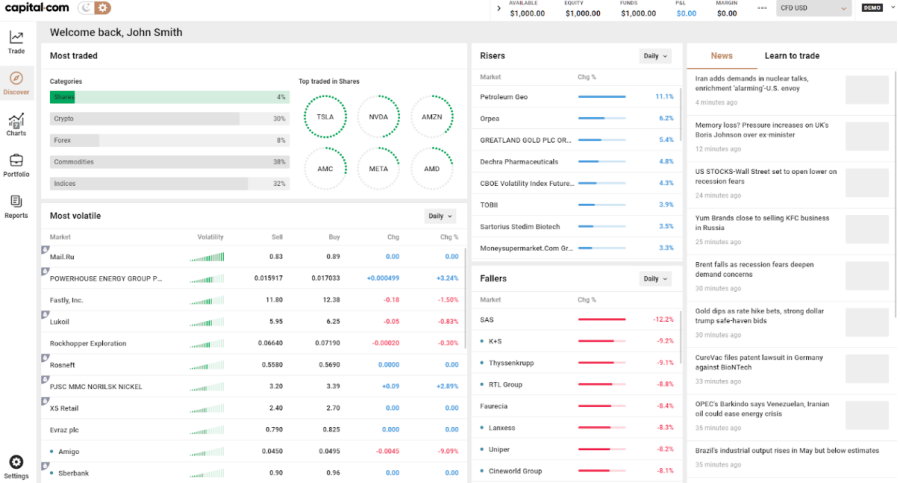Screen dimensions: 900x483
Task: Open the CFD USD account dropdown
Action: (813, 8)
